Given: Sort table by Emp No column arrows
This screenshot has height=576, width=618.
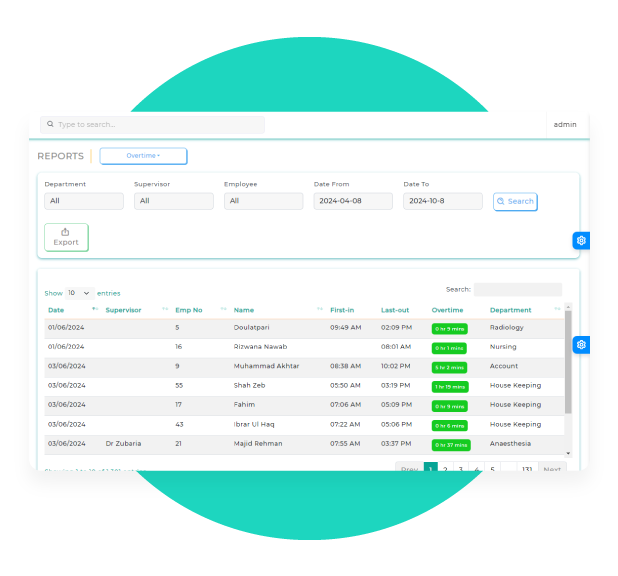Looking at the screenshot, I should (x=223, y=310).
